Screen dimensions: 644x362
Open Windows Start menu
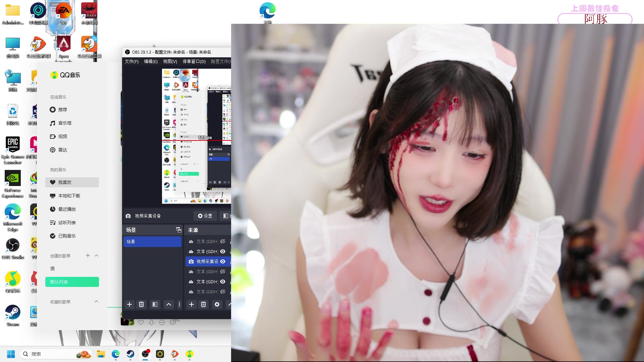coord(11,354)
